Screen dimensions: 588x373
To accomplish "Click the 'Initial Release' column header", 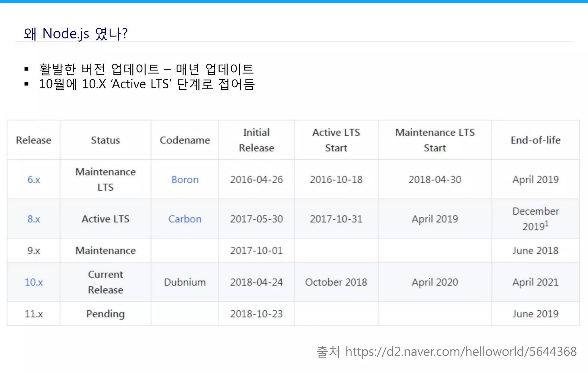I will coord(256,140).
